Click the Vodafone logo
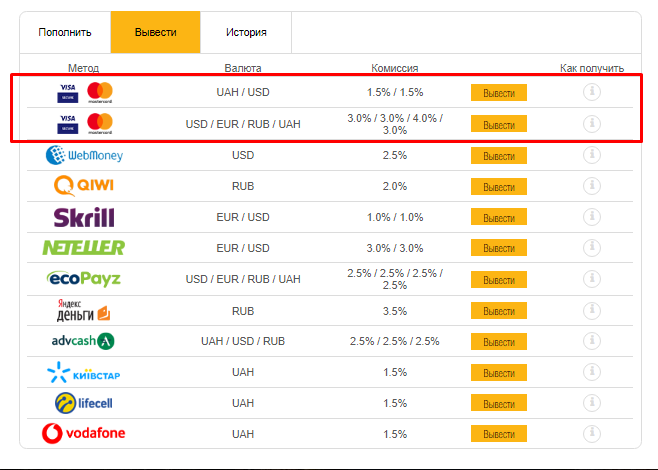 click(84, 434)
